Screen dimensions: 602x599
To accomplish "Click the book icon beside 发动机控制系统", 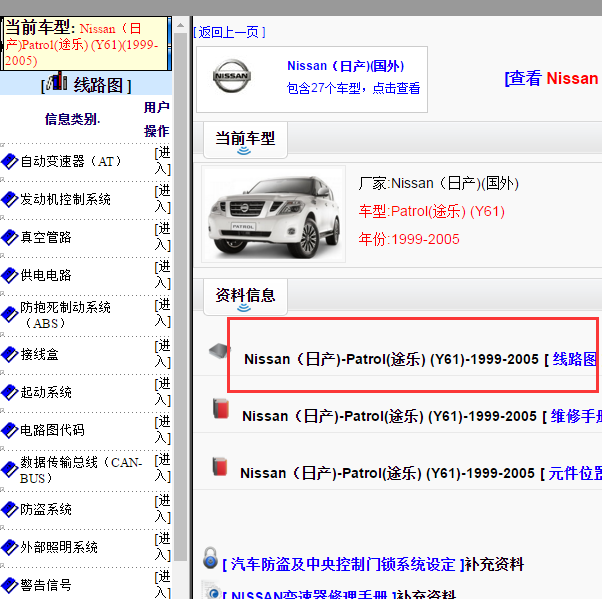I will (x=10, y=199).
